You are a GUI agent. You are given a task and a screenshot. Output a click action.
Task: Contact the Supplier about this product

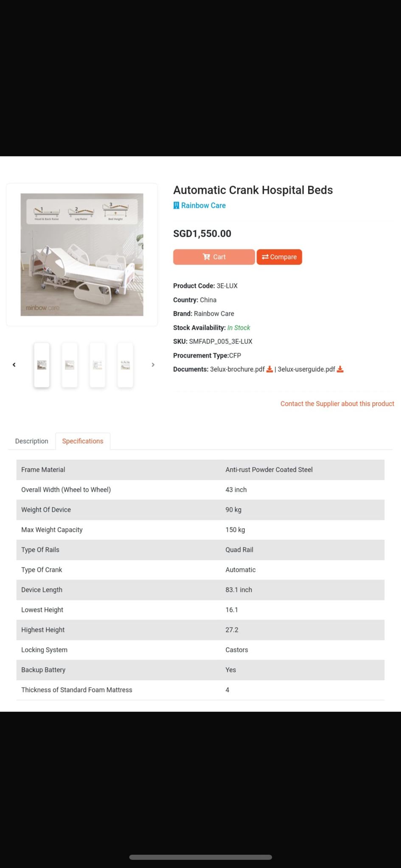pos(337,403)
